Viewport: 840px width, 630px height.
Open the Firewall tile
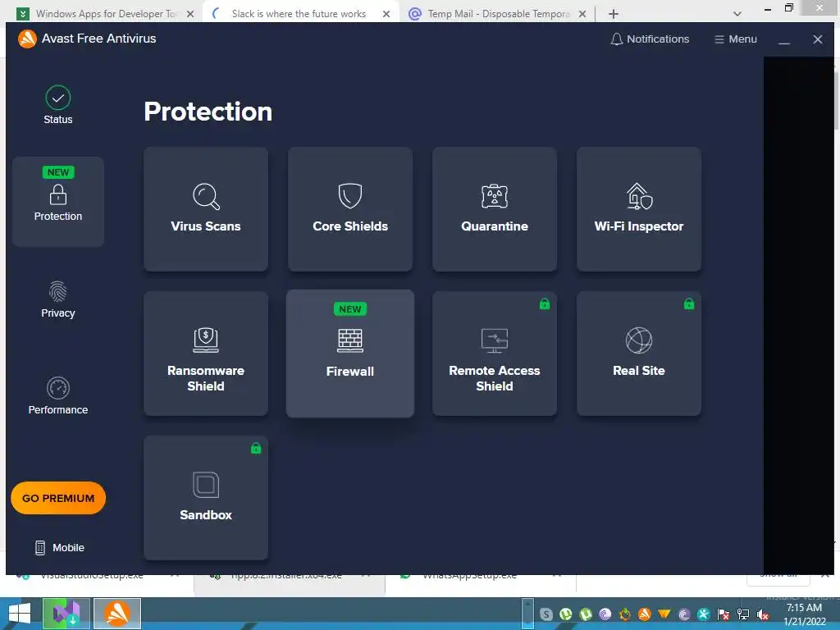point(350,354)
